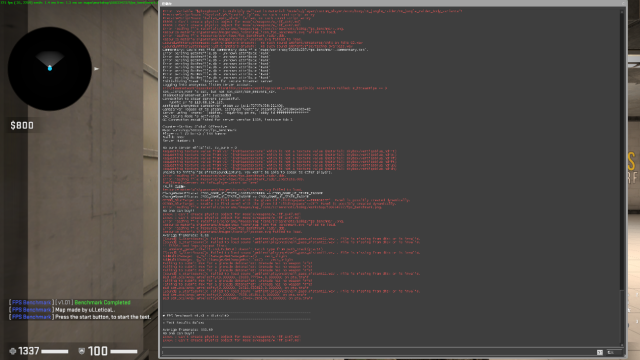Click the $800 money display
Image resolution: width=640 pixels, height=360 pixels.
point(22,125)
